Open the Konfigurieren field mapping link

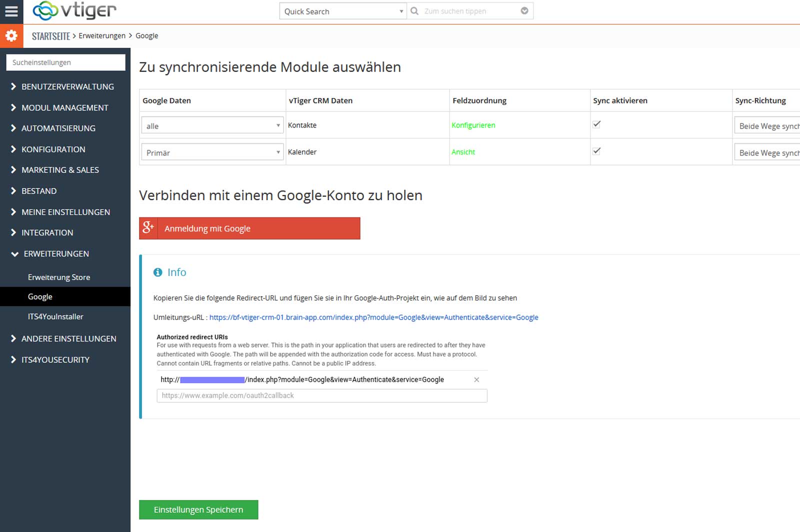(x=473, y=125)
